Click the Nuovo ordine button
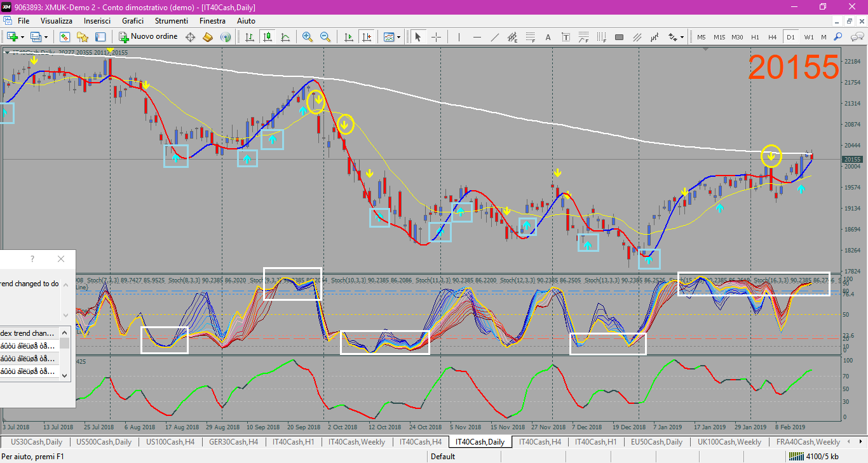The height and width of the screenshot is (463, 868). click(x=148, y=37)
